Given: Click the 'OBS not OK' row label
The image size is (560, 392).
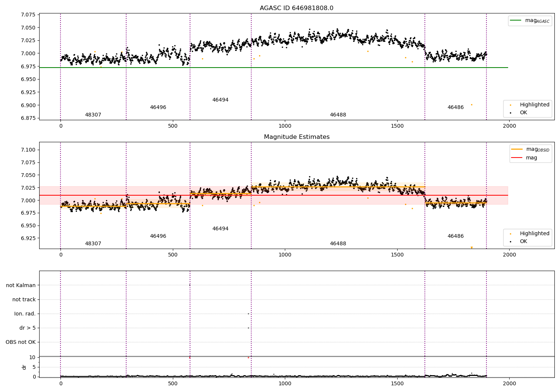Looking at the screenshot, I should click(21, 342).
